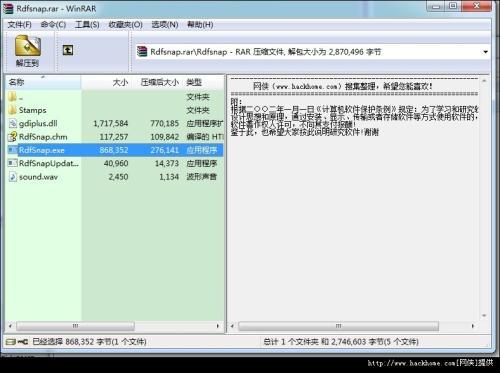The image size is (500, 373).
Task: Sort by the 类型 column header
Action: 203,82
